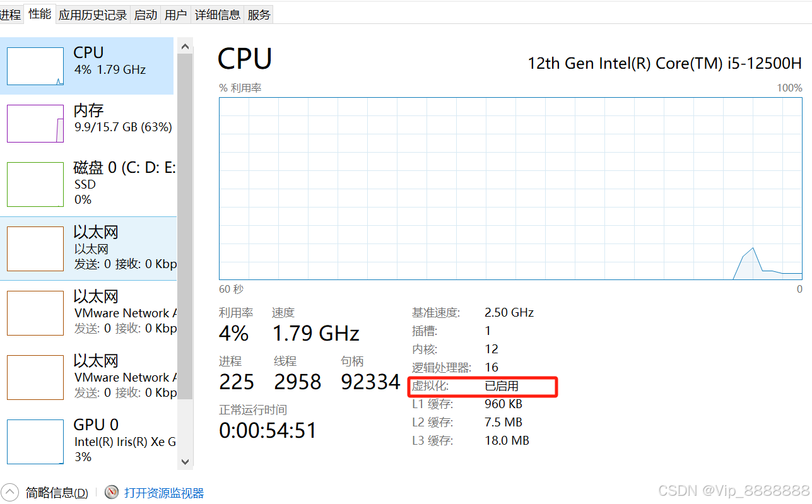Select the CPU usage mini graph thumbnail

point(35,66)
